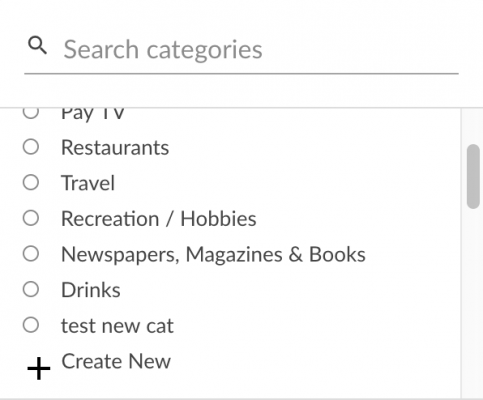This screenshot has width=483, height=400.
Task: Focus the Search categories field
Action: pos(241,50)
